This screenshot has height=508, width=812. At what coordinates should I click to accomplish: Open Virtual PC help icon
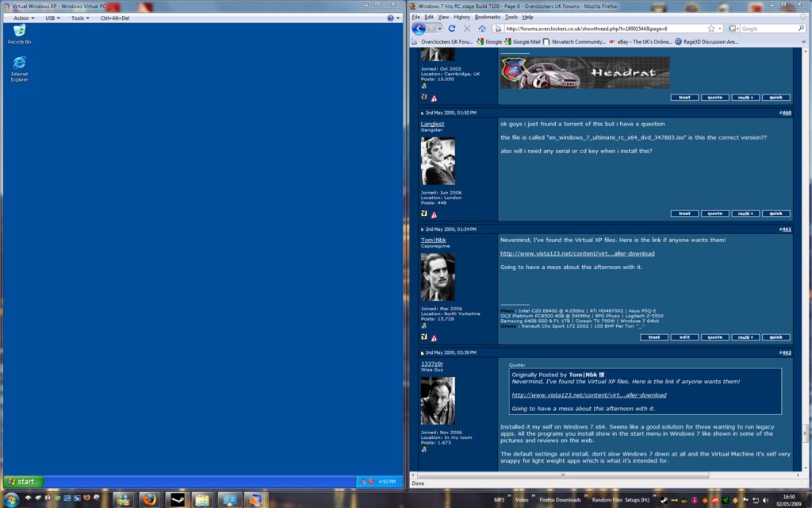[390, 17]
